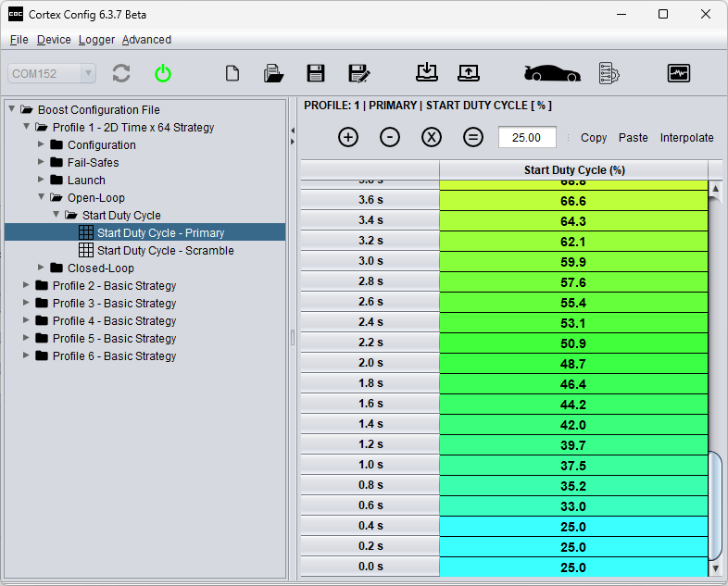Click the open folder toolbar icon
Viewport: 728px width, 586px height.
click(x=273, y=74)
